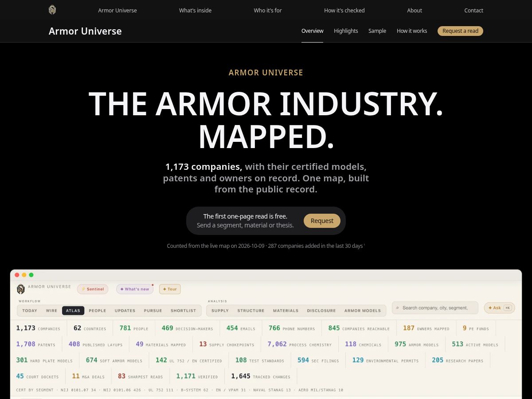The width and height of the screenshot is (532, 399).
Task: Click the 13 SUPPLY CHOKEPOINTS stat
Action: [x=227, y=344]
